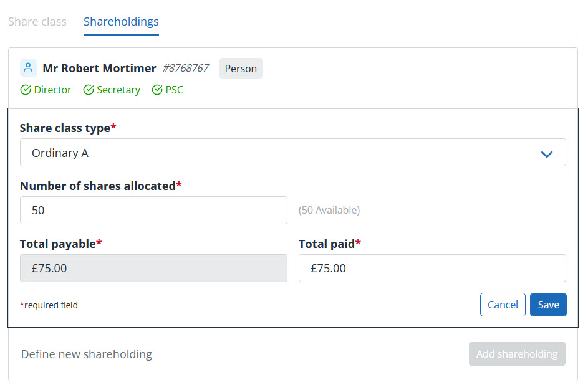Click the Director checkmark icon

pyautogui.click(x=26, y=90)
